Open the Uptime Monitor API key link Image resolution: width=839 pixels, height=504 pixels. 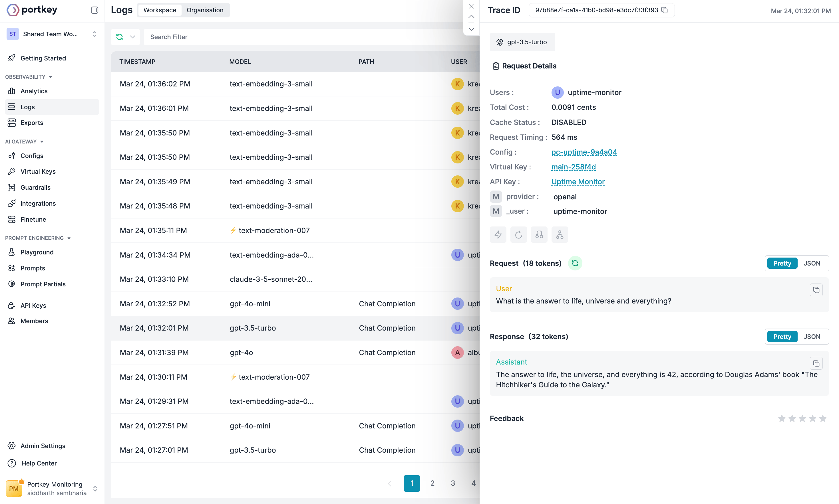point(578,182)
